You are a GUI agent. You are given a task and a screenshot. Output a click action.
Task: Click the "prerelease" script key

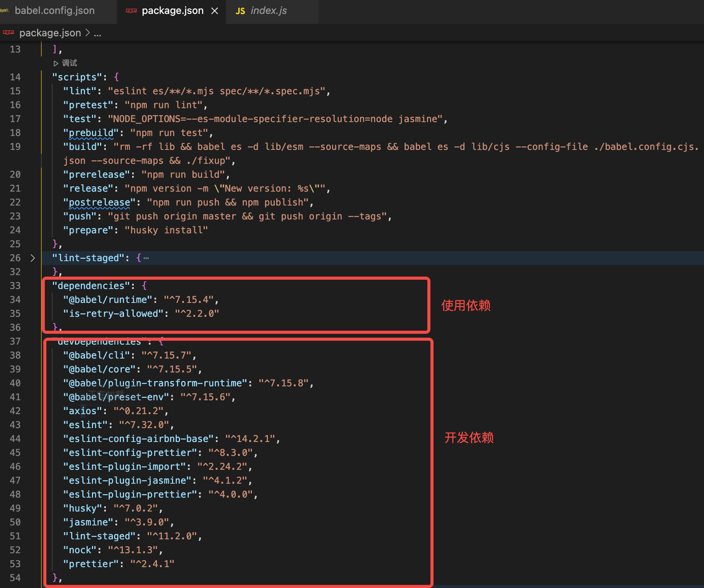tap(97, 175)
